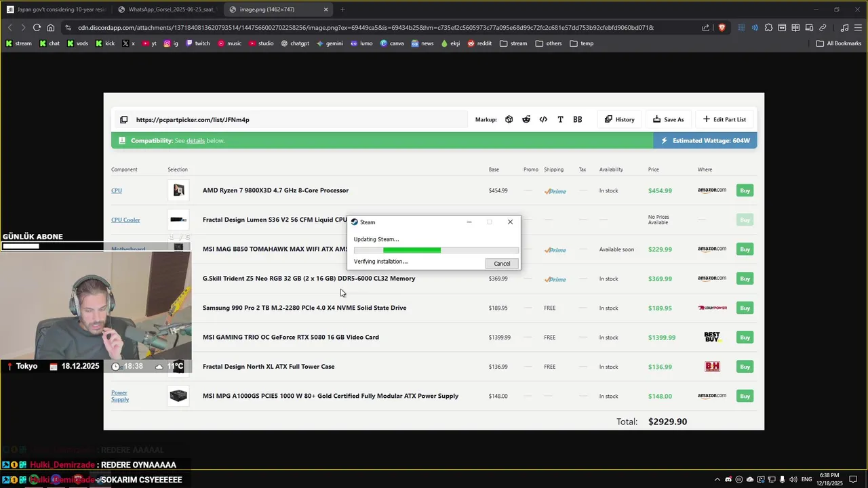Select the HTML code markup icon
Image resolution: width=868 pixels, height=488 pixels.
[543, 119]
